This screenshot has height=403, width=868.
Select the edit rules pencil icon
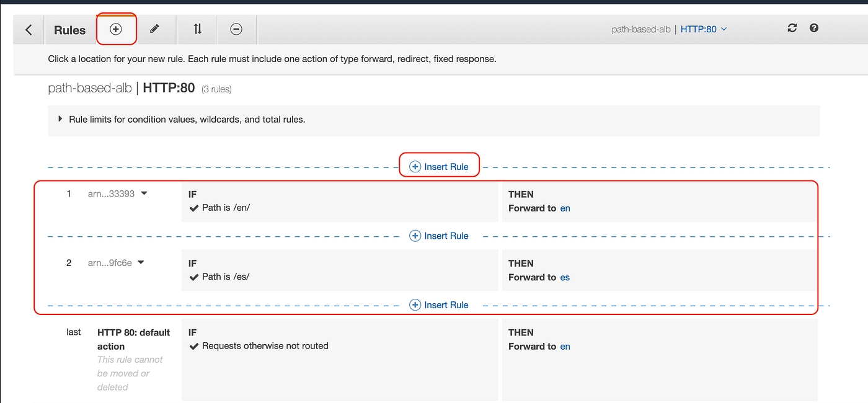tap(154, 29)
